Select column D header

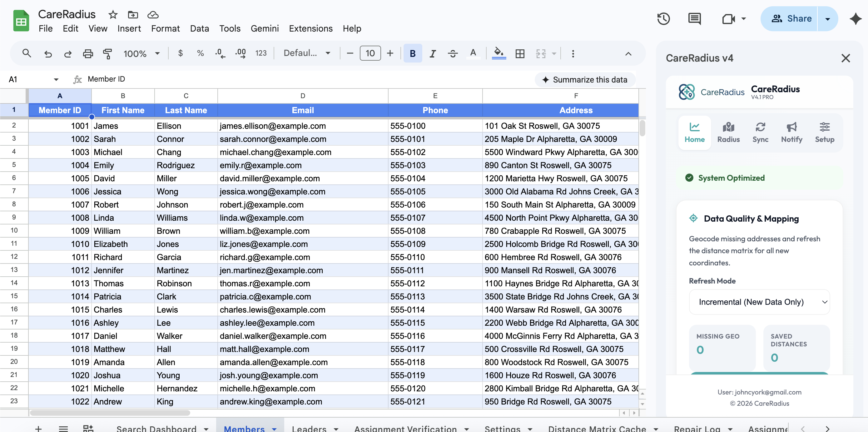pos(303,96)
